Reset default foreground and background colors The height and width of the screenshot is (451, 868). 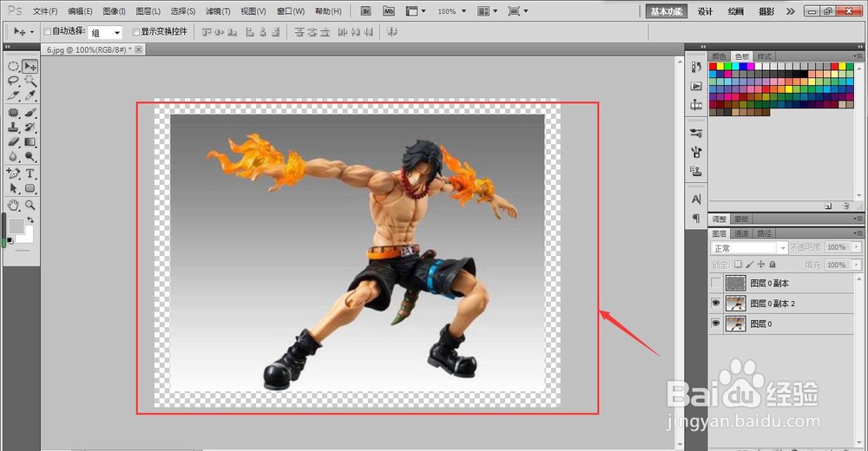(10, 240)
